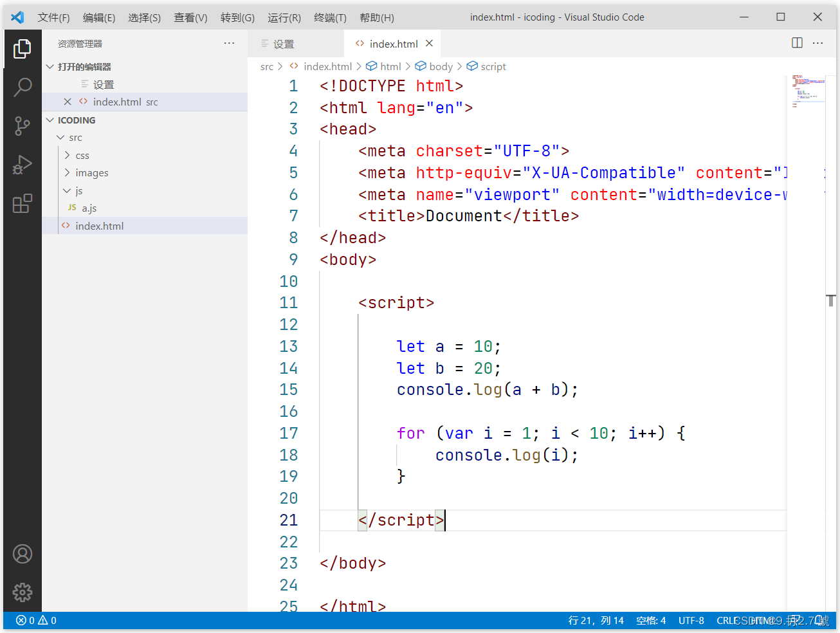
Task: Open Run and Debug view icon
Action: point(23,165)
